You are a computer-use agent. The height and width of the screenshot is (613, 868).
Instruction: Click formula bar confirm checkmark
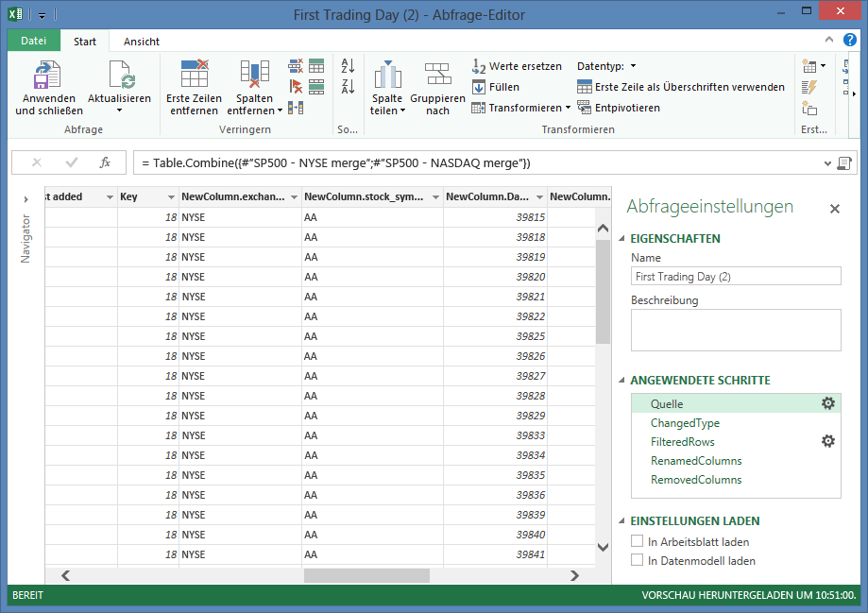(72, 162)
